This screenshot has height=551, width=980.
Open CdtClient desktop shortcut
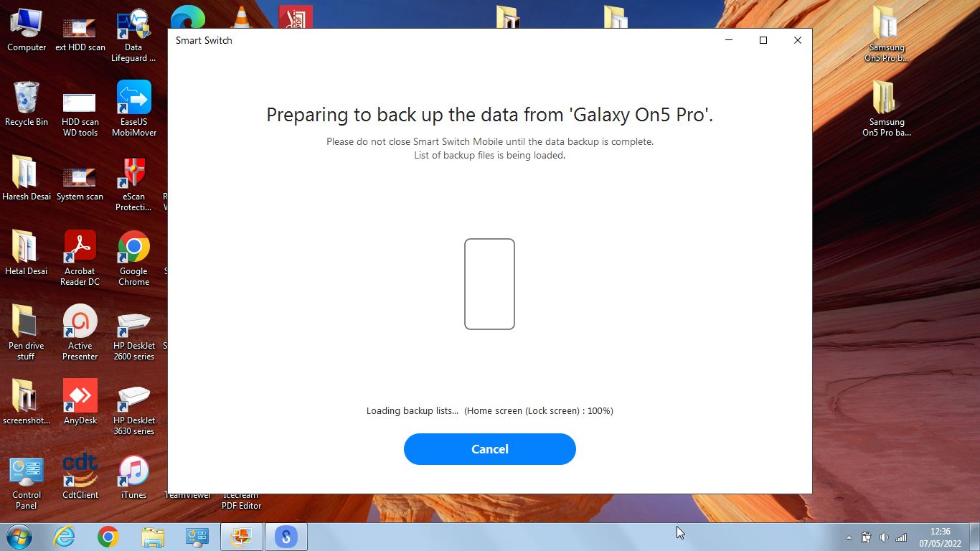click(80, 477)
